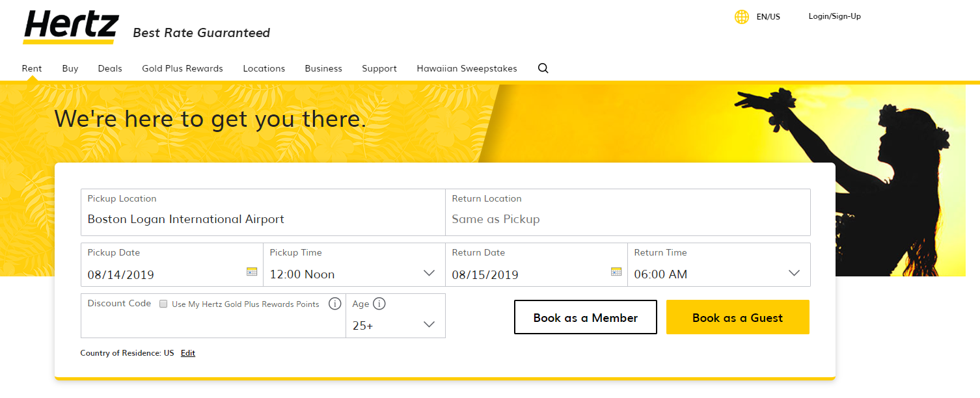
Task: Open the Pickup Date calendar icon
Action: pos(252,272)
